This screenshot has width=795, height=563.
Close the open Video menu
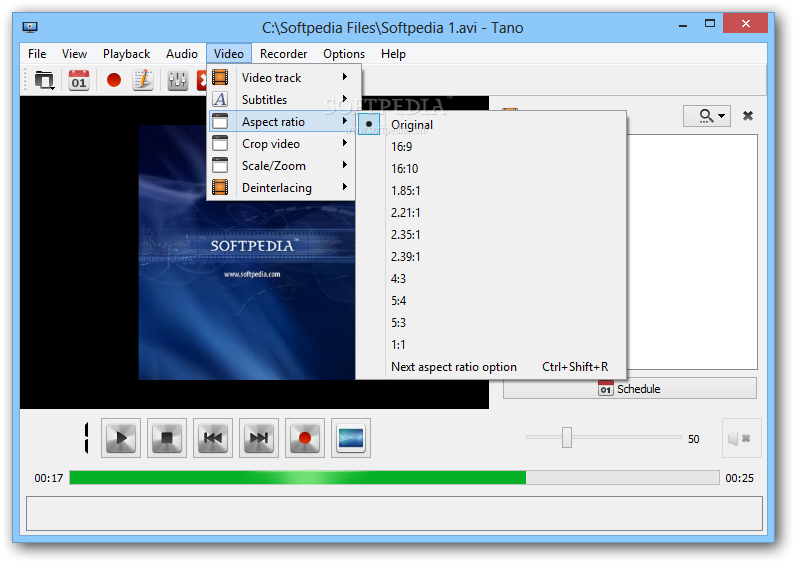coord(229,54)
